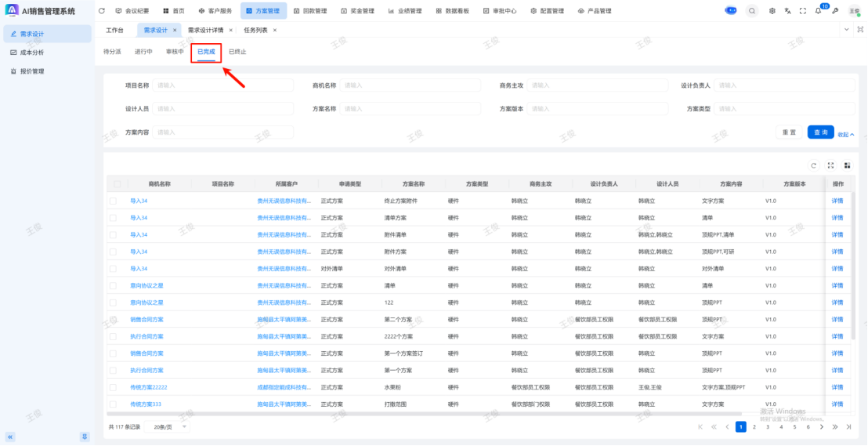Check the first row 导入34 checkbox
This screenshot has height=446, width=868.
(113, 201)
